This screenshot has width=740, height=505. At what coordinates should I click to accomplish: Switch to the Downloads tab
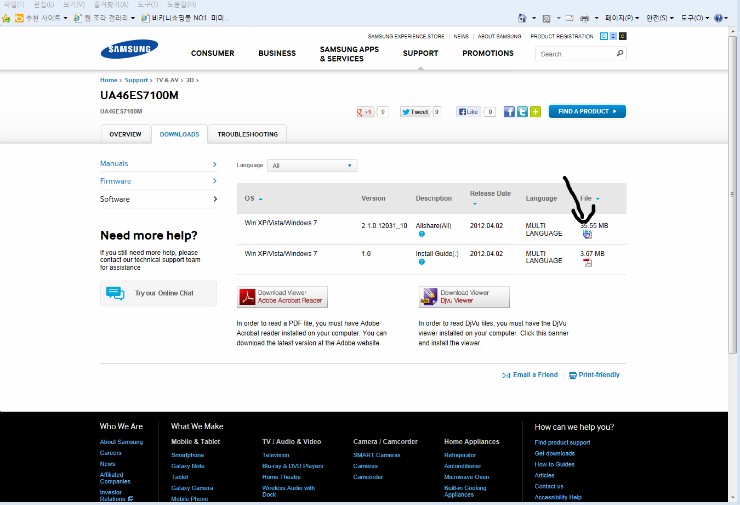[179, 135]
